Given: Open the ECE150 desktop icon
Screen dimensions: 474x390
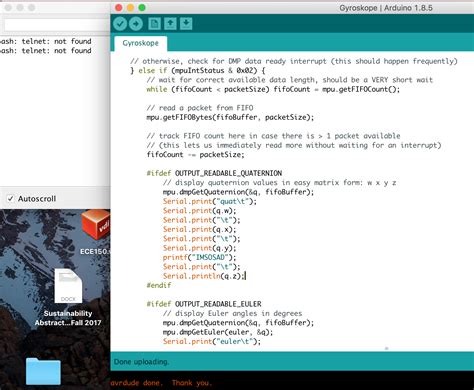Looking at the screenshot, I should click(x=95, y=233).
